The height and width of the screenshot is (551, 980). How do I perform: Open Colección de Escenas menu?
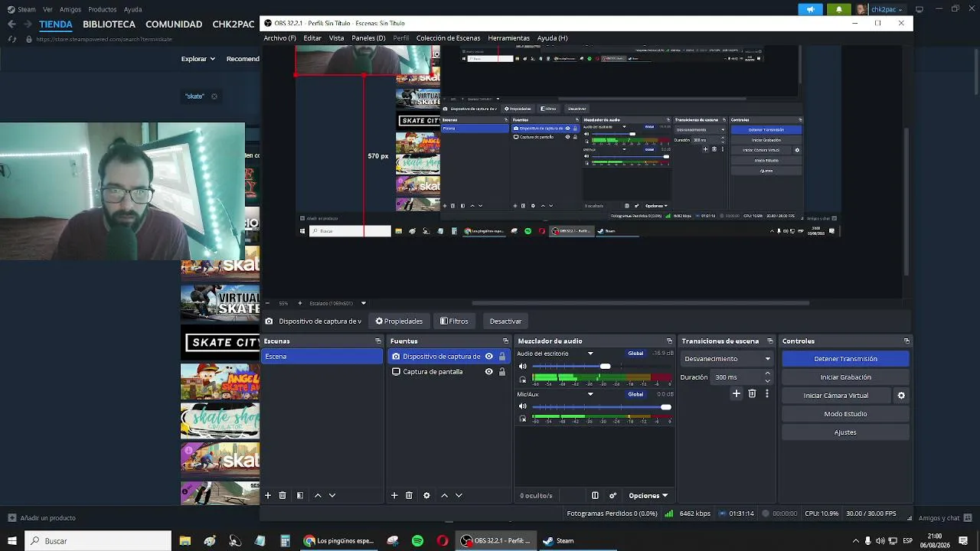click(x=448, y=38)
